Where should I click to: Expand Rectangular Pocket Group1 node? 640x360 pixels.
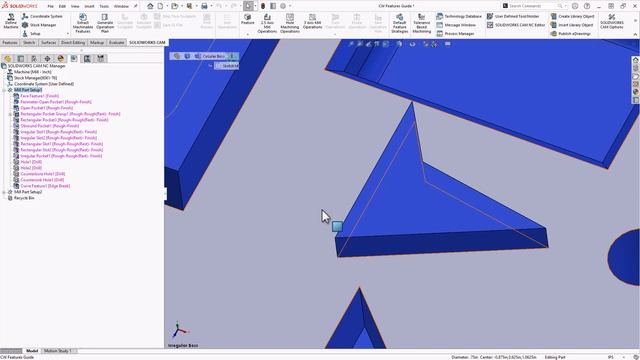pyautogui.click(x=10, y=114)
